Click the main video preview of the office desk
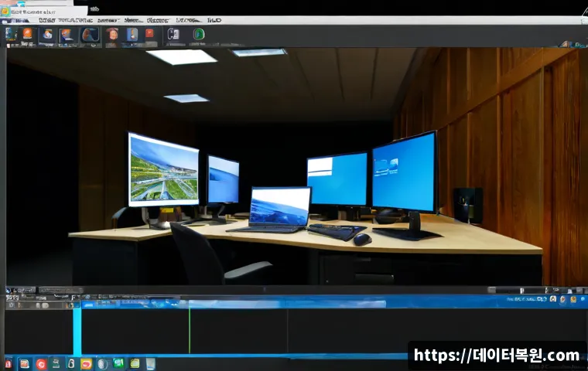Image resolution: width=588 pixels, height=371 pixels. point(297,167)
